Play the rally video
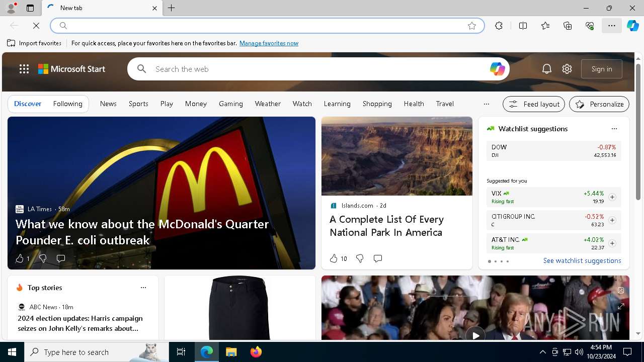This screenshot has width=644, height=362. pyautogui.click(x=475, y=335)
